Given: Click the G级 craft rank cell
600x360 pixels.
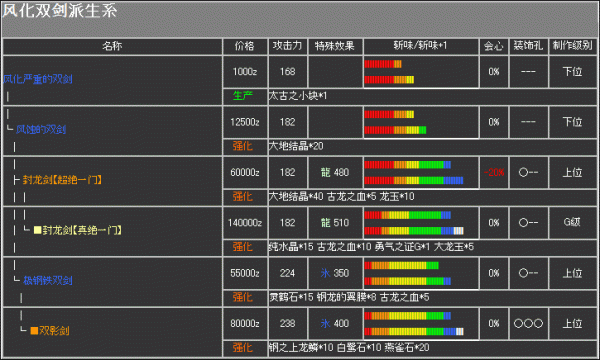Looking at the screenshot, I should (572, 223).
